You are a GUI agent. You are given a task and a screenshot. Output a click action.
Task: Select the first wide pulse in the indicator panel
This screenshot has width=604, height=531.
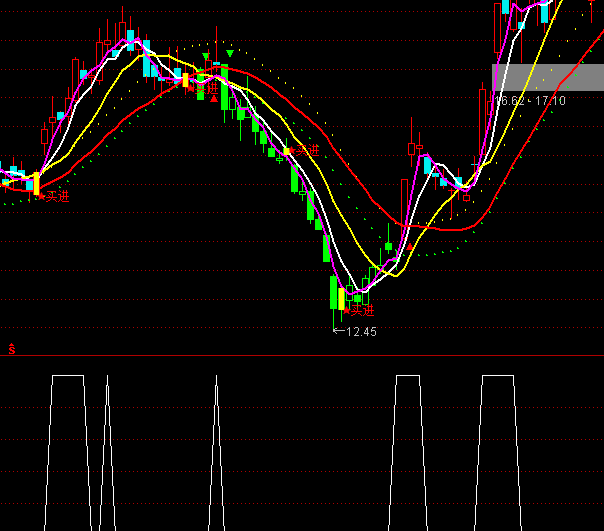[x=67, y=377]
